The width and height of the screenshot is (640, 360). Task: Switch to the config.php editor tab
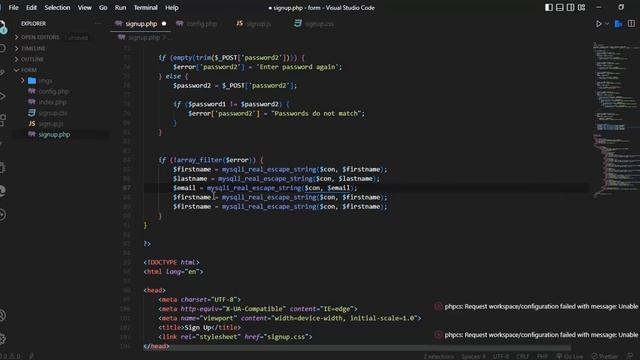pos(197,24)
